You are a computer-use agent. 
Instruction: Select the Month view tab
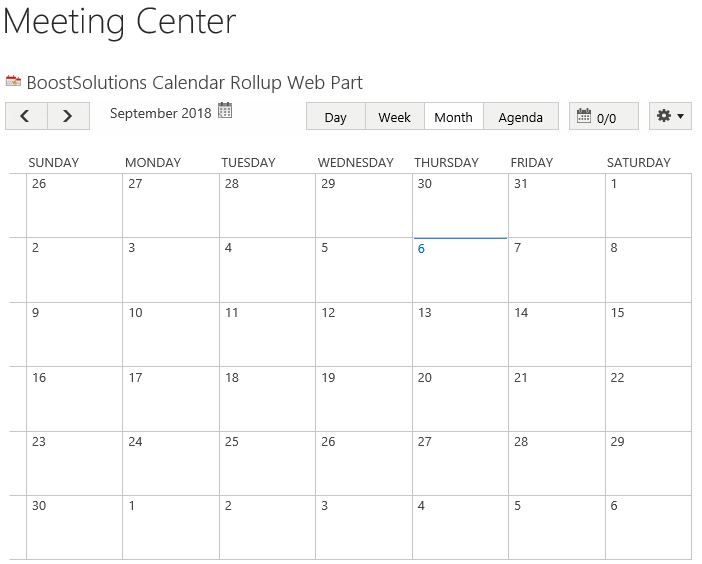454,116
